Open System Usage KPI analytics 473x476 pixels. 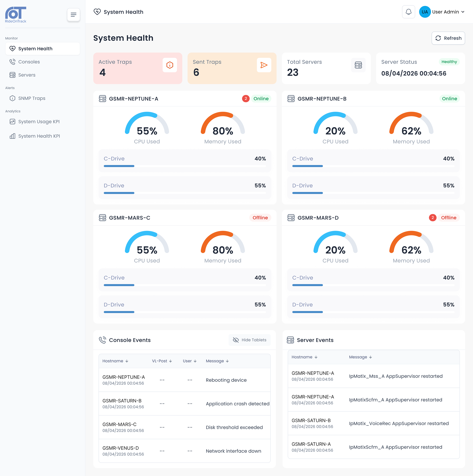point(43,122)
